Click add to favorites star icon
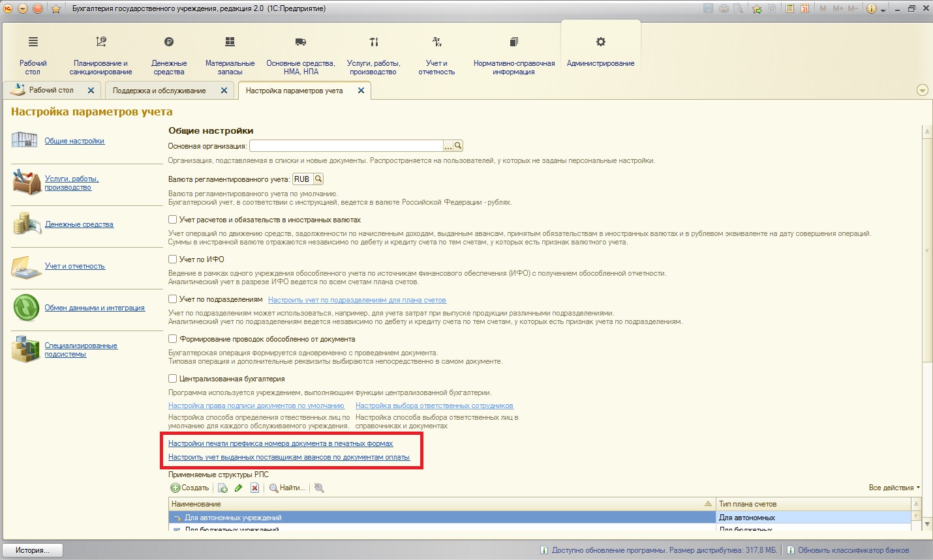Screen dimensions: 933x560 [x=757, y=8]
